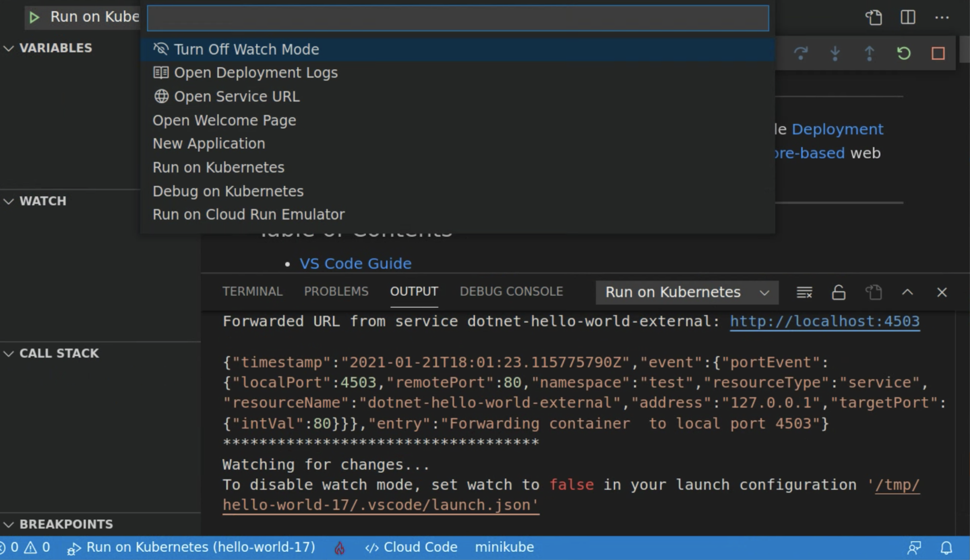
Task: Select New Application entry
Action: point(458,144)
